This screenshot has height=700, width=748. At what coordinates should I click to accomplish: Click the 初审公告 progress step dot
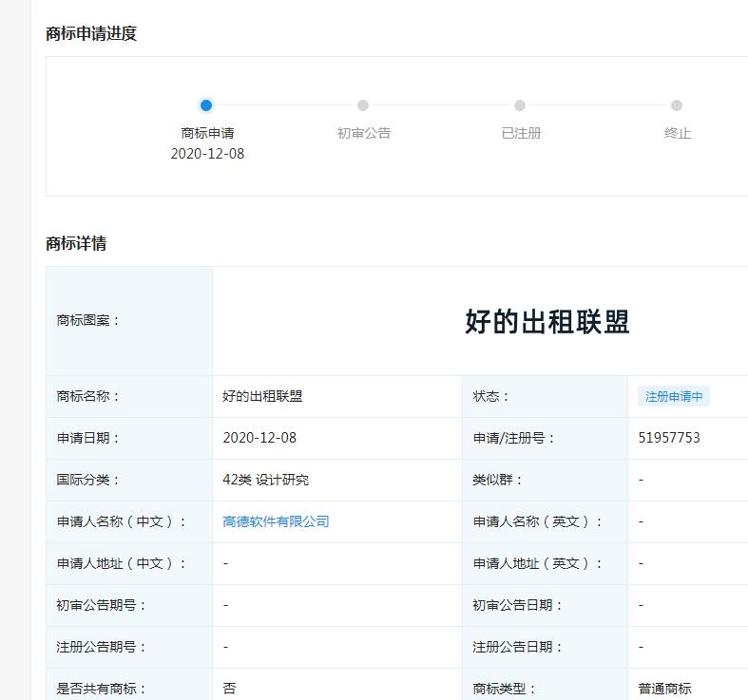click(x=363, y=105)
